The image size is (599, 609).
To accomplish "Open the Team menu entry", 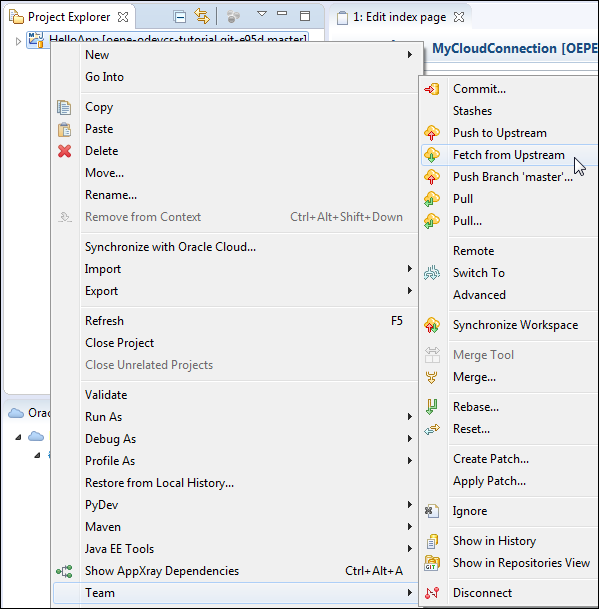I will point(235,593).
